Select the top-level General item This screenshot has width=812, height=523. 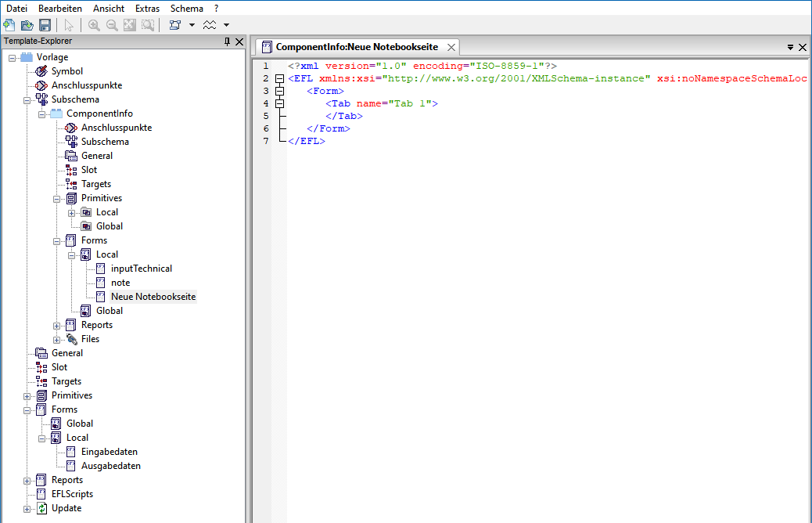click(67, 353)
